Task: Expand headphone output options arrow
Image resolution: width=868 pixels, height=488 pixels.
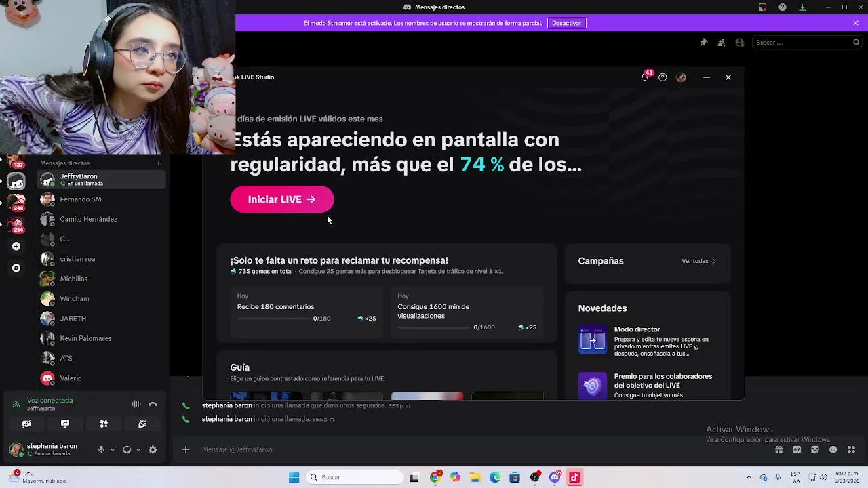Action: click(138, 449)
